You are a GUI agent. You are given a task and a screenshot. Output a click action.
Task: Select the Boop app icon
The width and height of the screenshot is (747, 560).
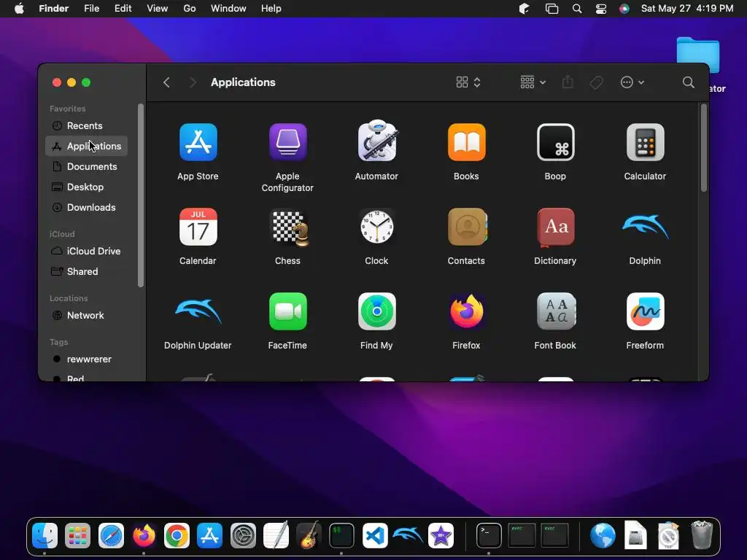point(555,142)
